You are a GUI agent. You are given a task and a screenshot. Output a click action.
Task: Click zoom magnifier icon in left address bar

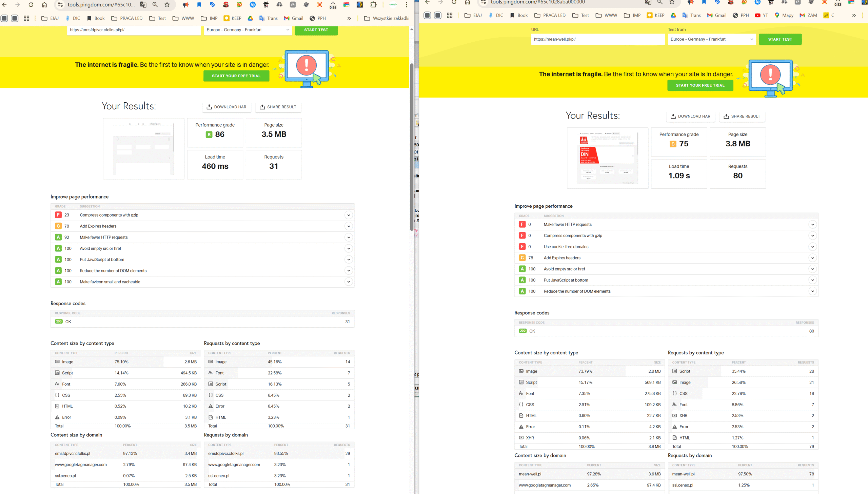pos(155,5)
